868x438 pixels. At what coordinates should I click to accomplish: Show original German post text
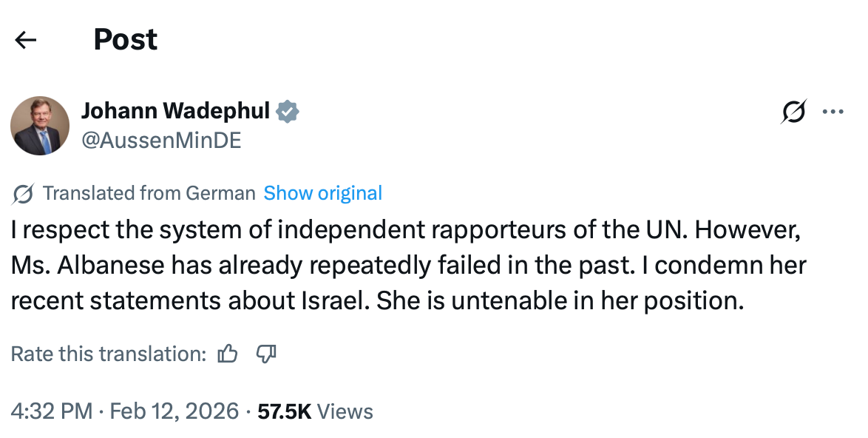click(323, 194)
